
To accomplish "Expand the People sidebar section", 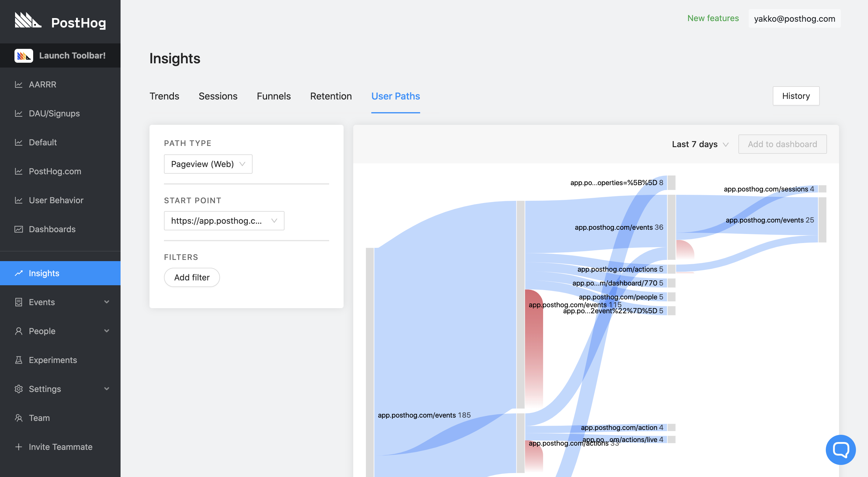I will click(106, 331).
